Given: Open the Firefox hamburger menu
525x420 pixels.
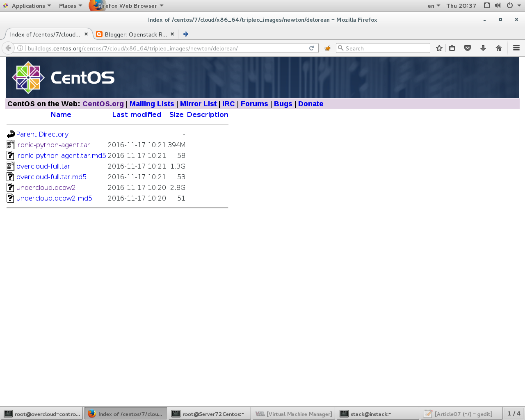Looking at the screenshot, I should tap(516, 48).
